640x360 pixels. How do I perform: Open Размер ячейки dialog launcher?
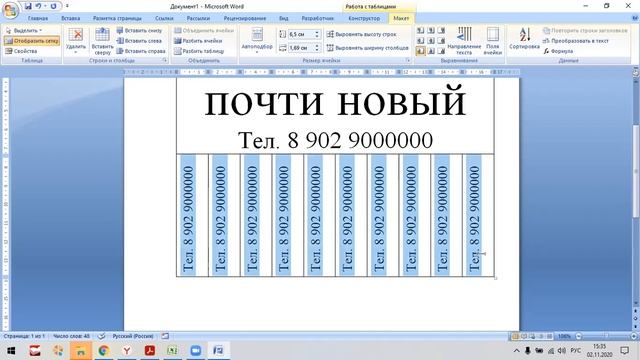point(408,60)
